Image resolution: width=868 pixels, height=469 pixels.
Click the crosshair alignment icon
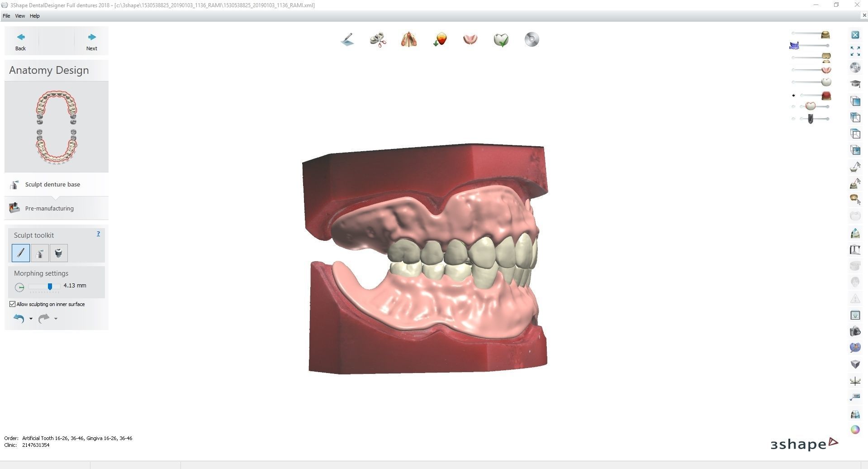click(855, 381)
